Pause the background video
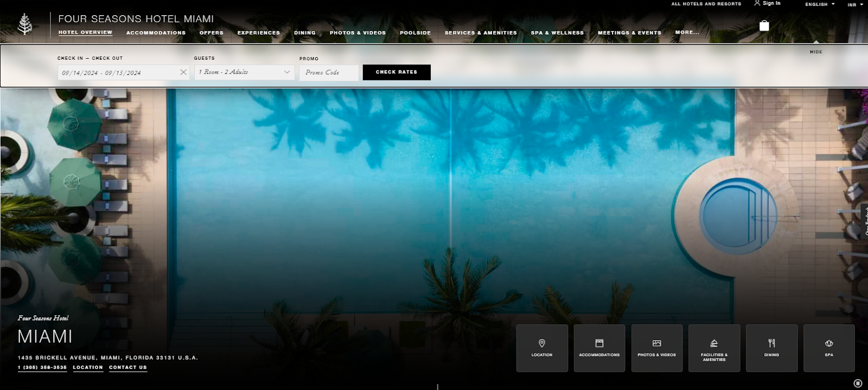Image resolution: width=868 pixels, height=390 pixels. 858,383
